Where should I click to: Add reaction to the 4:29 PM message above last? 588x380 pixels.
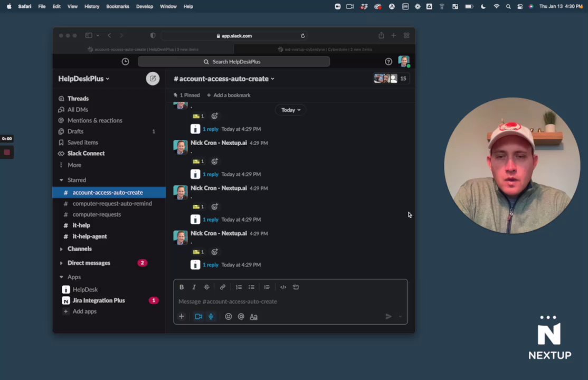click(214, 207)
